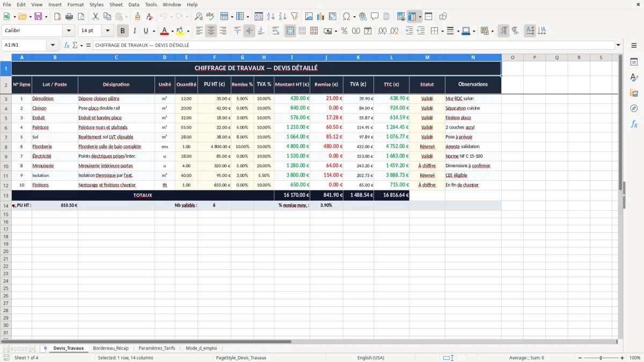Open the sidebar Navigator compass icon
644x362 pixels.
634,108
